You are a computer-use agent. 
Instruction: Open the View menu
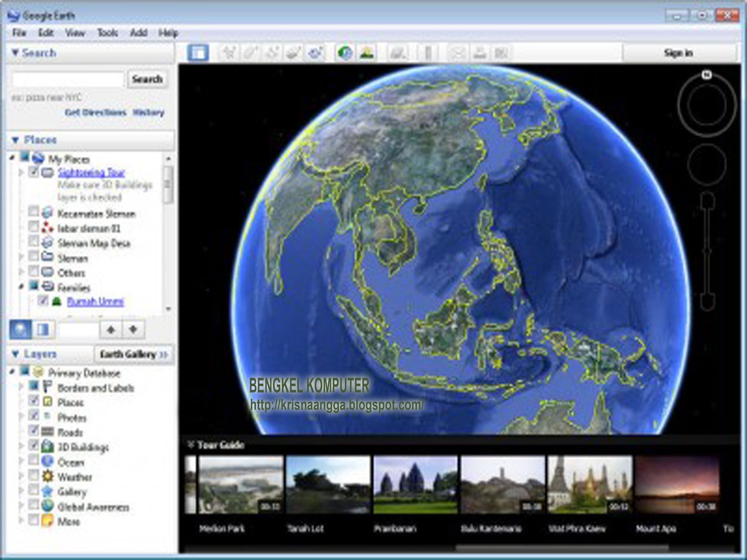click(x=75, y=33)
